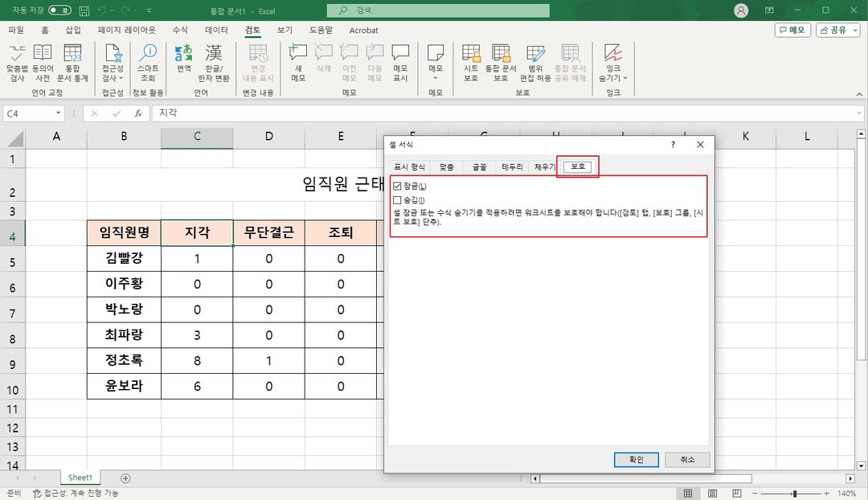868x500 pixels.
Task: Select column header K
Action: (x=746, y=137)
